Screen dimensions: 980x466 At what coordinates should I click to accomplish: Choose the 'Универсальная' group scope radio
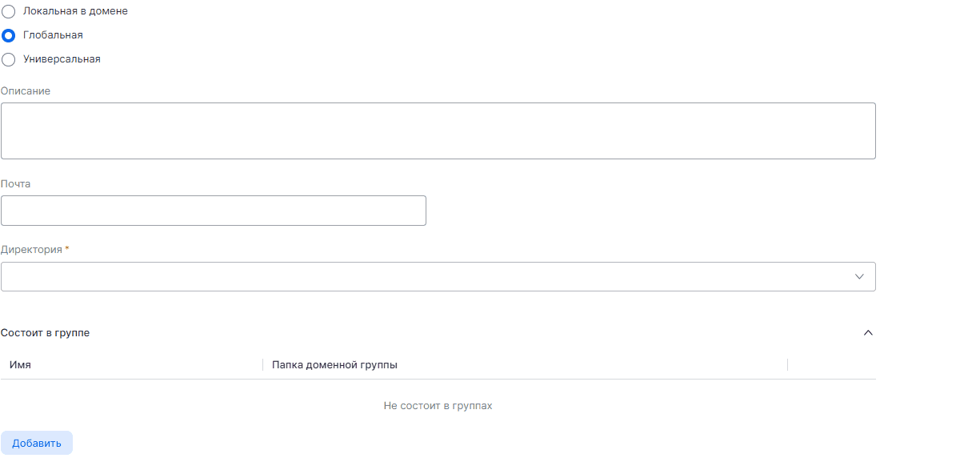(9, 59)
